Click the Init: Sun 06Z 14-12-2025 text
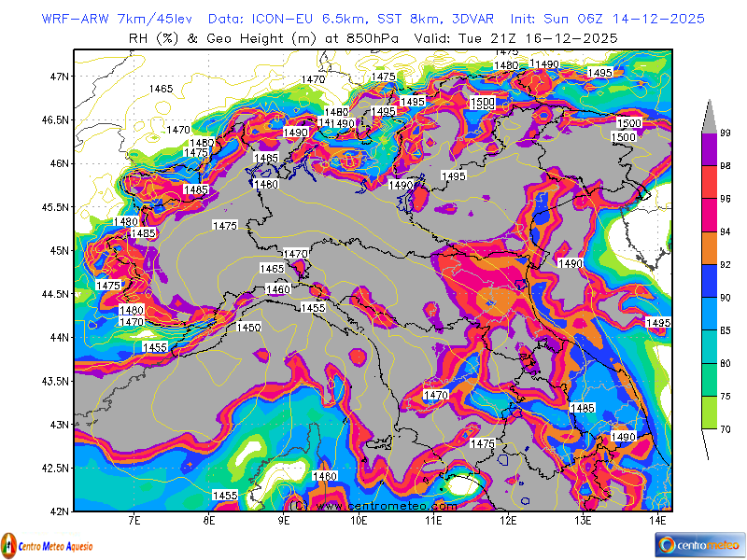Viewport: 747px width, 560px height. [607, 19]
